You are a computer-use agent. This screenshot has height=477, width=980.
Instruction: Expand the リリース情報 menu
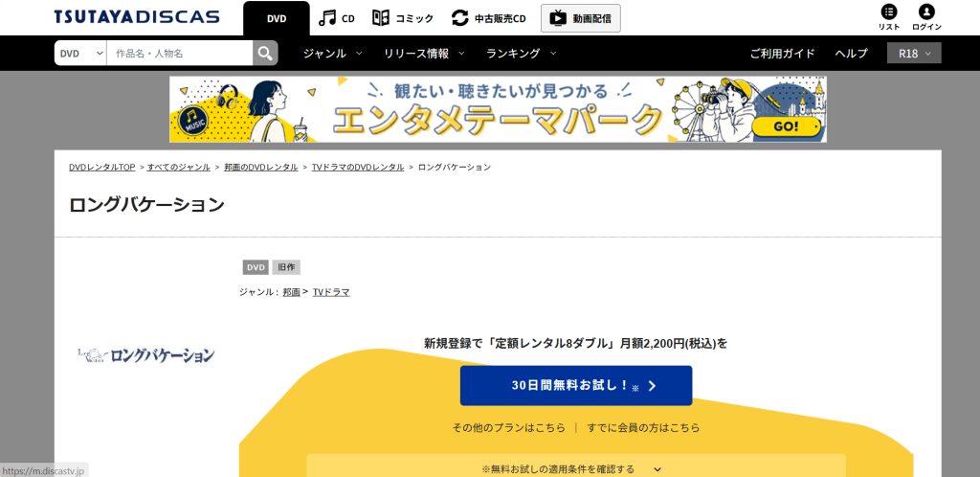pos(424,53)
